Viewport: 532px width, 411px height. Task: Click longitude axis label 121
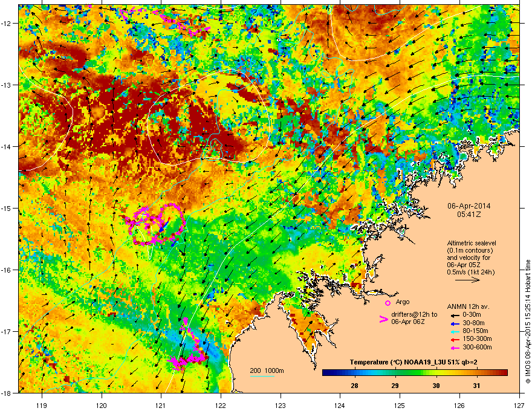tap(161, 405)
